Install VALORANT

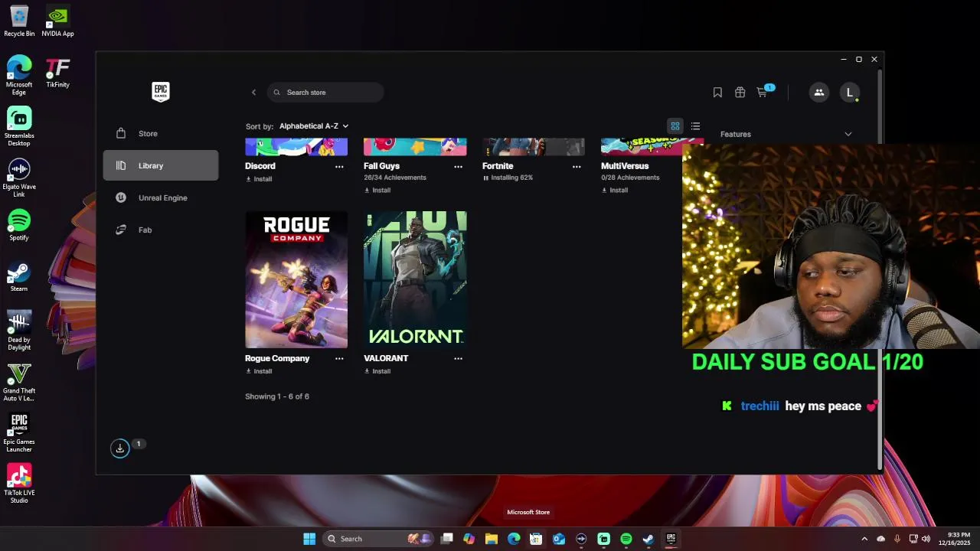377,371
